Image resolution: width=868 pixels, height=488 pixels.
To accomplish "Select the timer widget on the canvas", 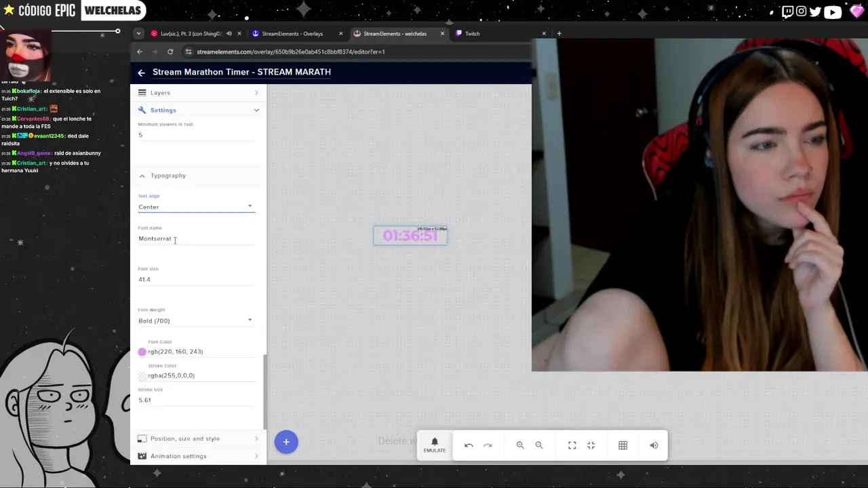I will [410, 235].
